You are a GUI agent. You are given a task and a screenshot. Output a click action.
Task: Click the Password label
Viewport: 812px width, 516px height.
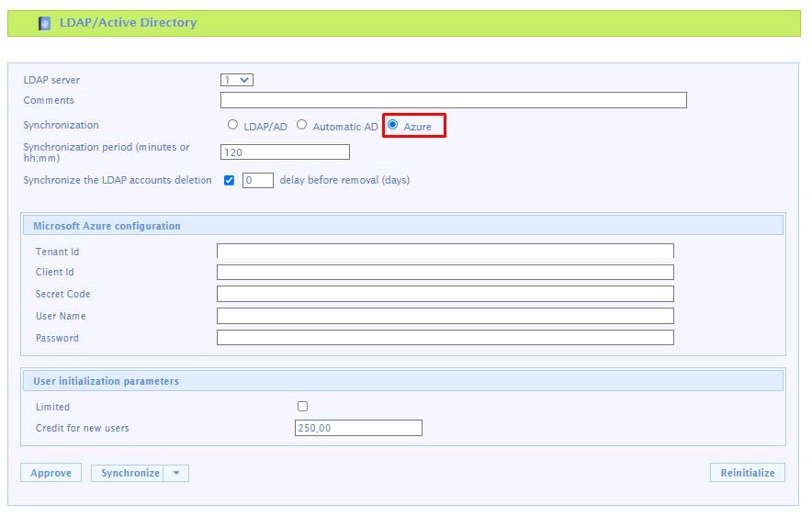point(57,338)
